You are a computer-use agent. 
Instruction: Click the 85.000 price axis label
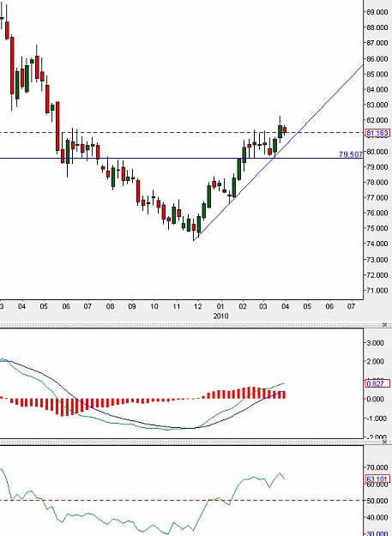[377, 74]
